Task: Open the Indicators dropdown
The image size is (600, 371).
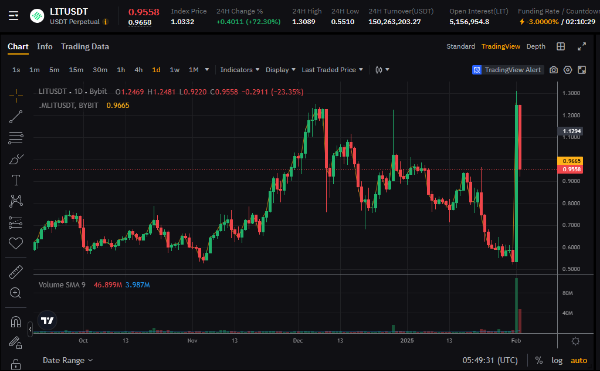Action: coord(240,70)
